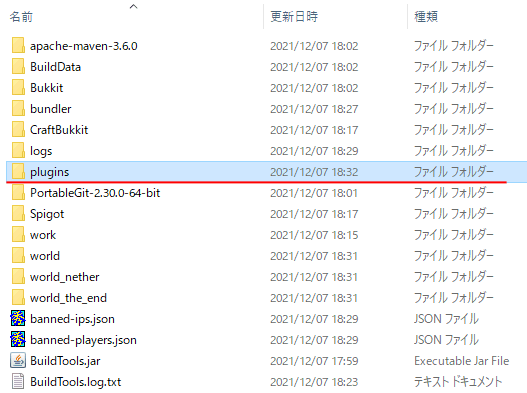Click date 2021/12/07 17:59 of BuildTools.jar
527x393 pixels.
(314, 361)
